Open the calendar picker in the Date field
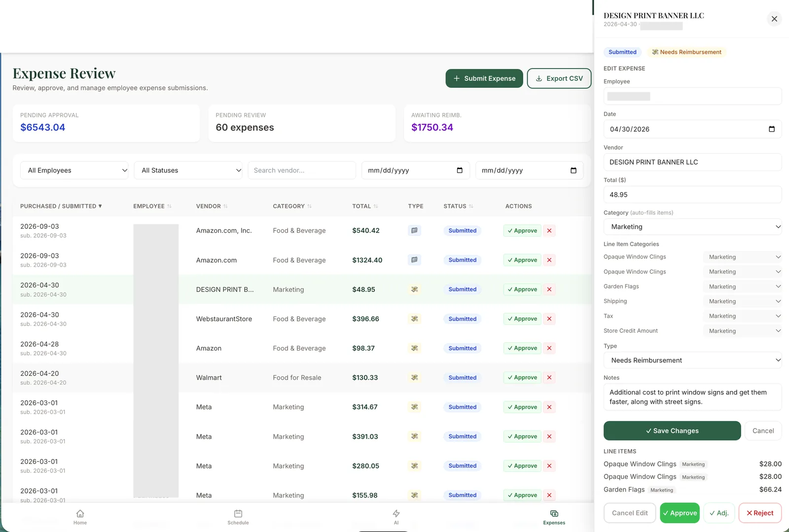 pyautogui.click(x=772, y=129)
